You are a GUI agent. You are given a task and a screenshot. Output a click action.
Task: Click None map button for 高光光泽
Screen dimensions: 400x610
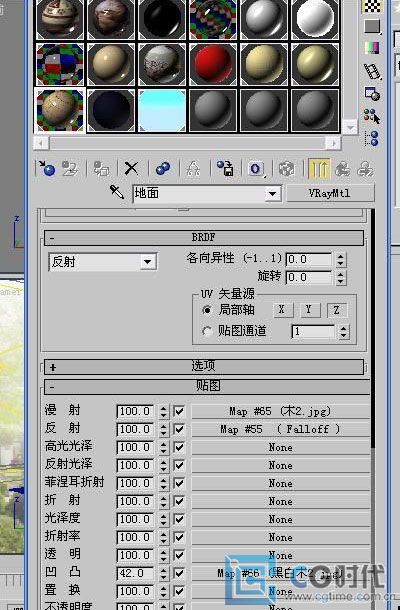coord(280,447)
